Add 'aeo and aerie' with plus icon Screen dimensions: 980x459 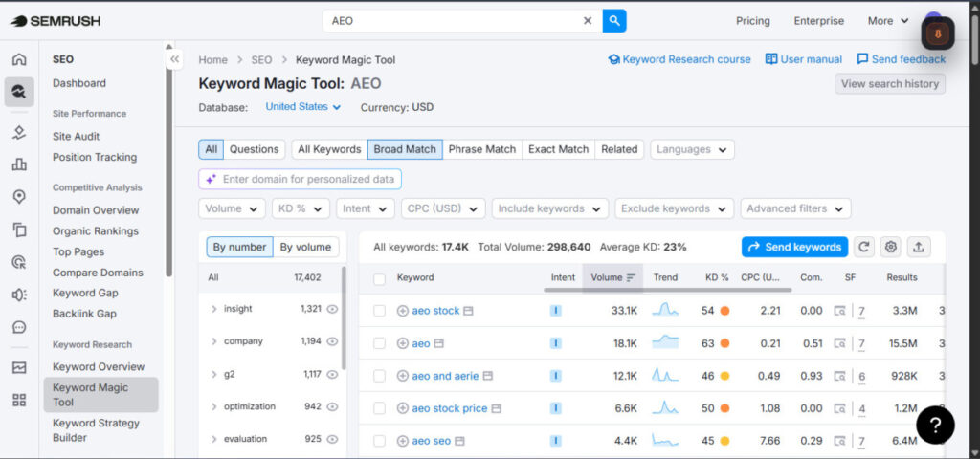click(403, 376)
